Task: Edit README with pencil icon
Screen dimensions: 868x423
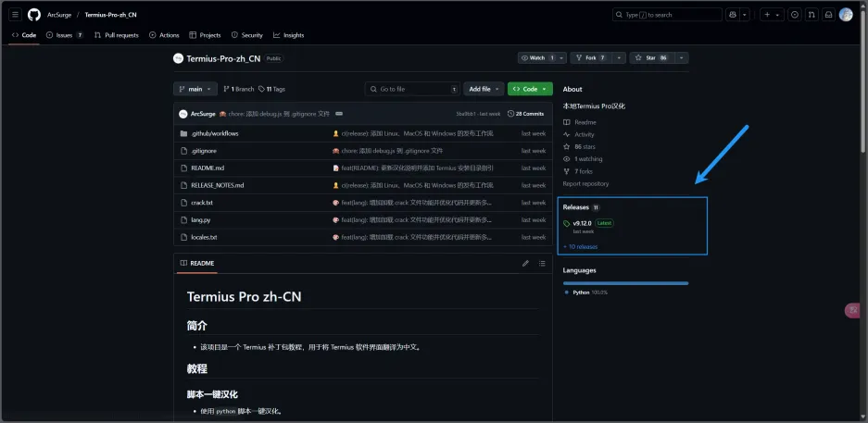Action: pos(525,263)
